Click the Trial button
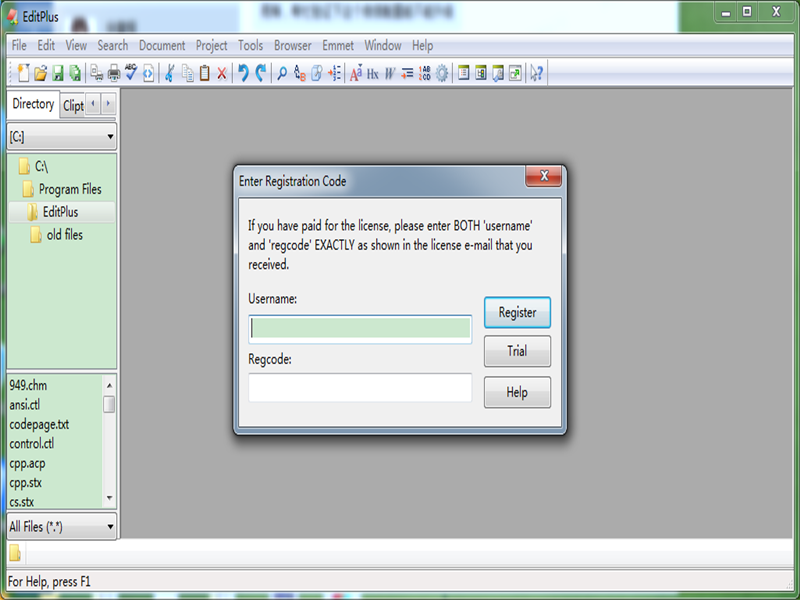 pos(517,351)
